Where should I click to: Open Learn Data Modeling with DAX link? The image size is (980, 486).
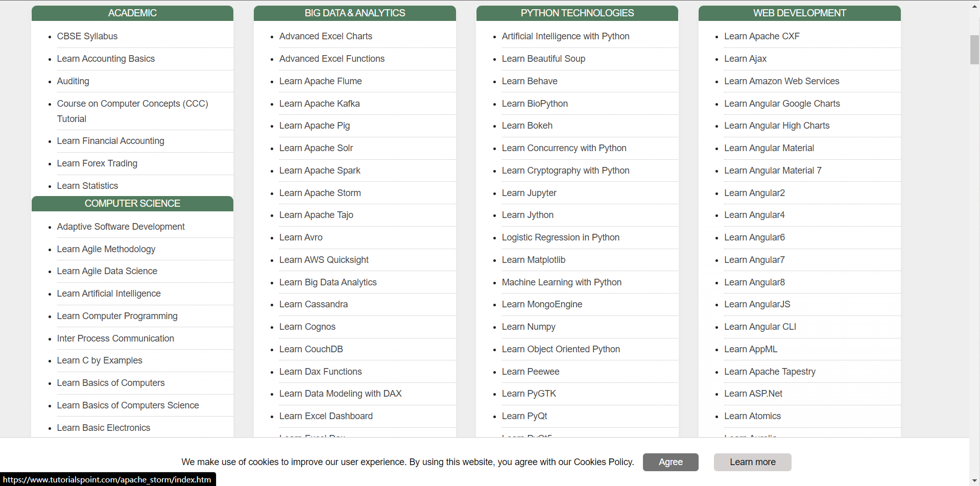[x=341, y=394]
